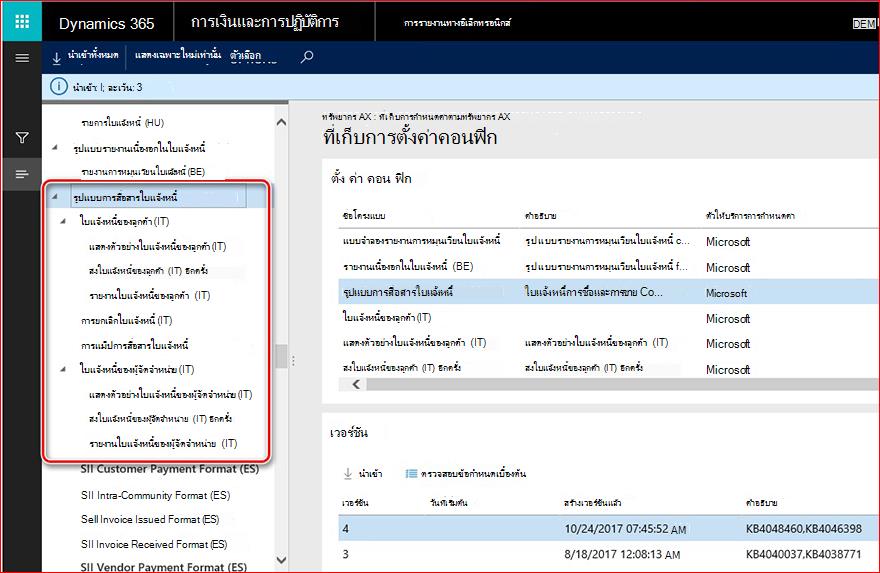
Task: Select ใบแจ้งหนี้ของลูกค้า (IT) grid row
Action: (609, 318)
